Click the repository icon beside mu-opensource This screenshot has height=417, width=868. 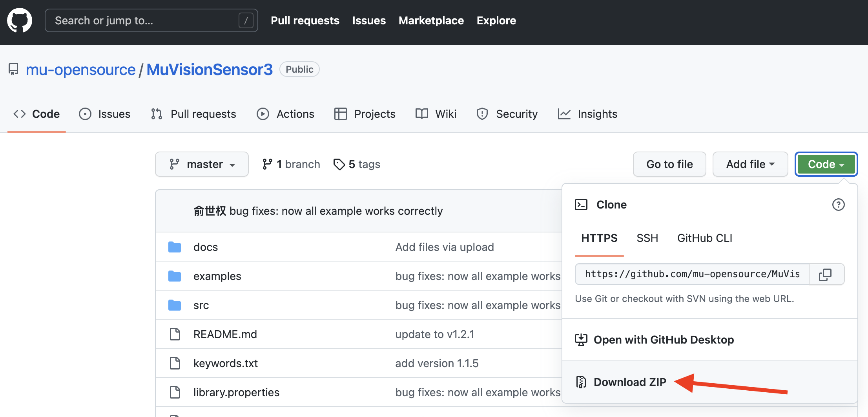coord(13,69)
